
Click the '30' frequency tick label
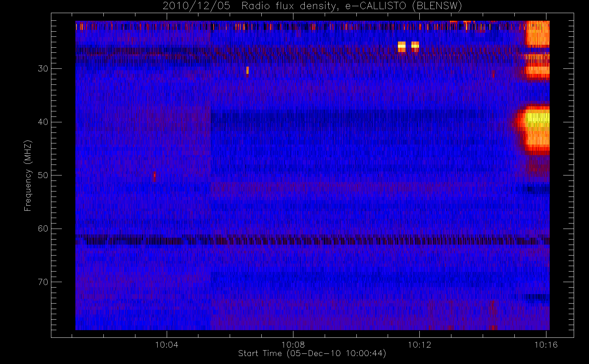(x=43, y=68)
